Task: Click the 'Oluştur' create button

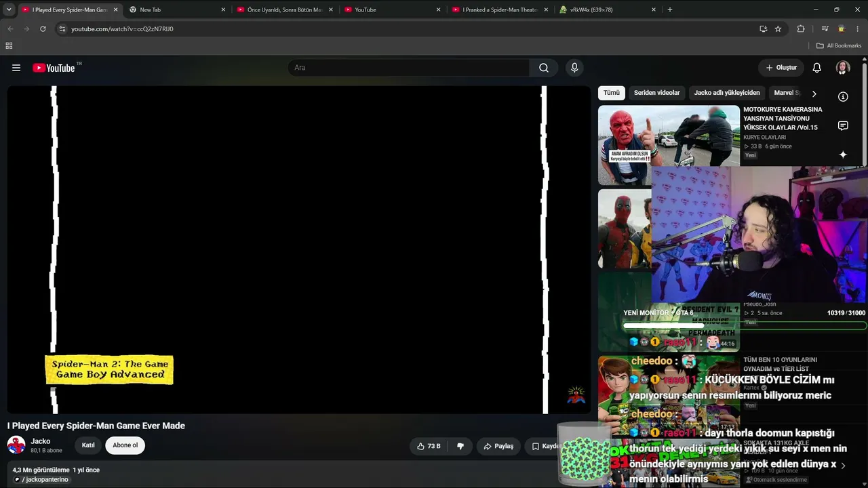Action: pos(781,68)
